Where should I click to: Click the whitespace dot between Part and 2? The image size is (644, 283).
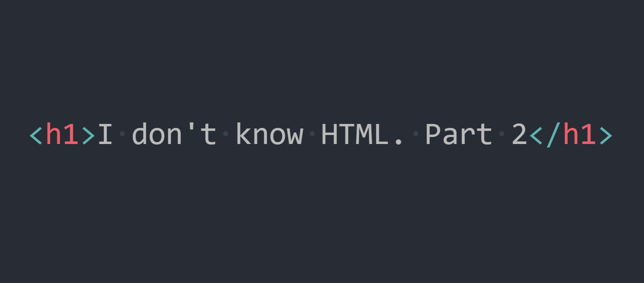click(x=502, y=135)
